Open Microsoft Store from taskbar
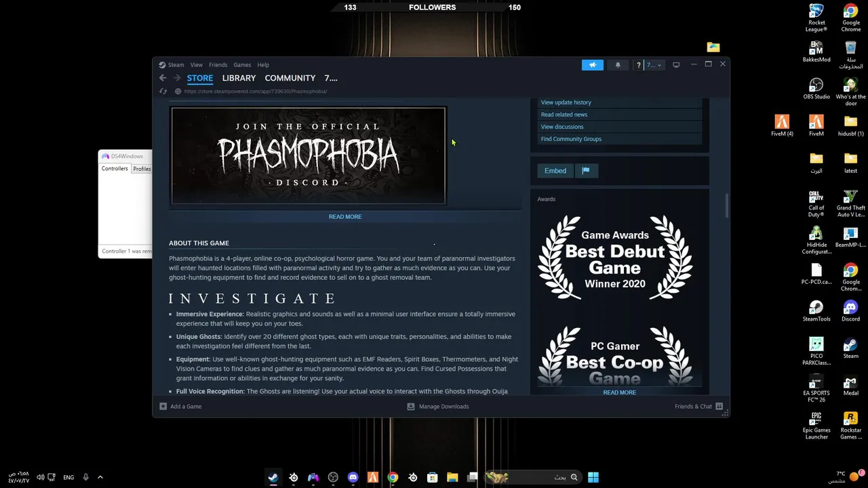This screenshot has width=868, height=488. (x=433, y=477)
